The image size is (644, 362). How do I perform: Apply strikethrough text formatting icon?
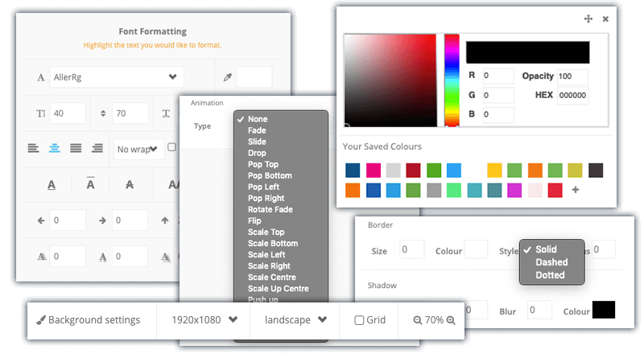pos(130,184)
